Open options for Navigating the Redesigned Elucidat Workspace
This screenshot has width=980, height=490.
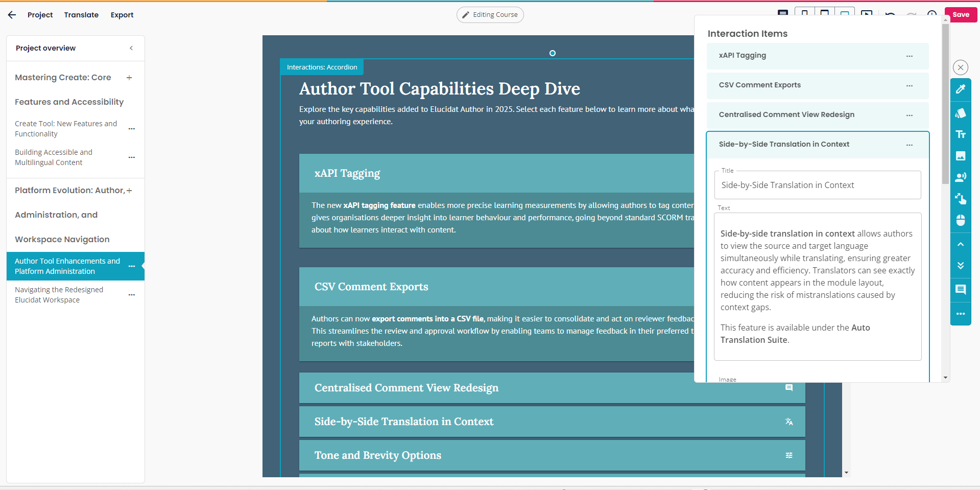(x=132, y=295)
